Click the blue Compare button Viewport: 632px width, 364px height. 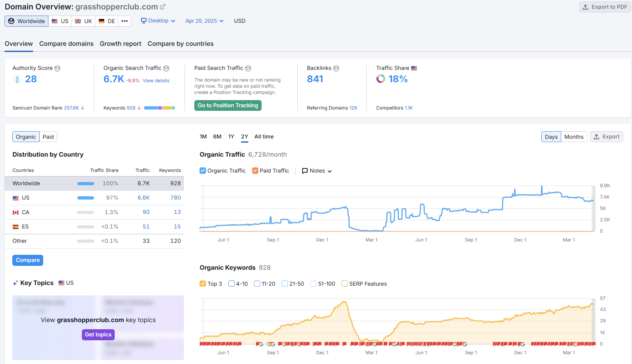click(x=28, y=260)
